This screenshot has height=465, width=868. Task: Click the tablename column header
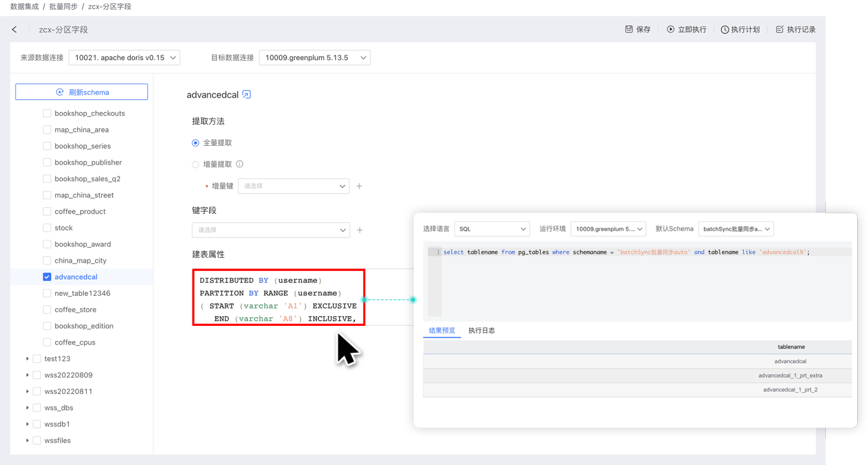(x=791, y=347)
